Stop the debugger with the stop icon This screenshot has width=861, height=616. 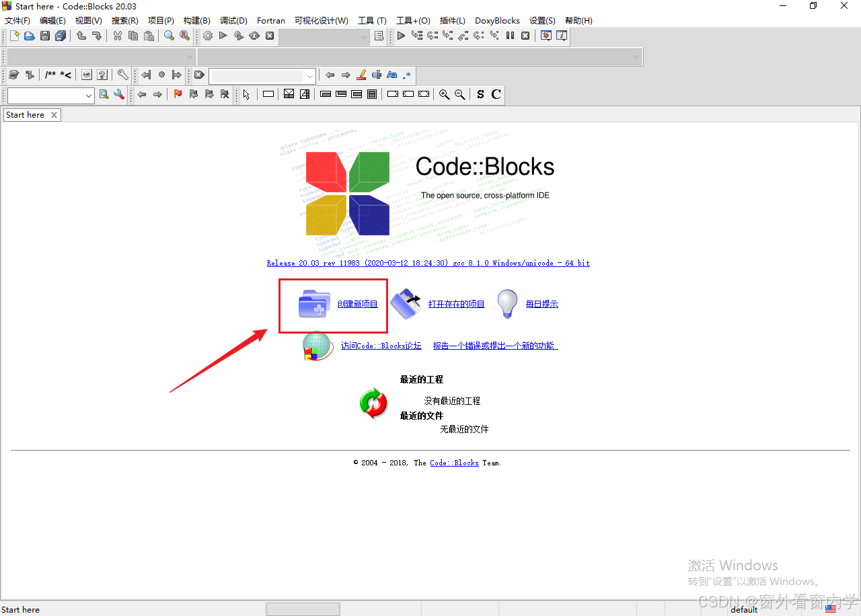pyautogui.click(x=525, y=36)
